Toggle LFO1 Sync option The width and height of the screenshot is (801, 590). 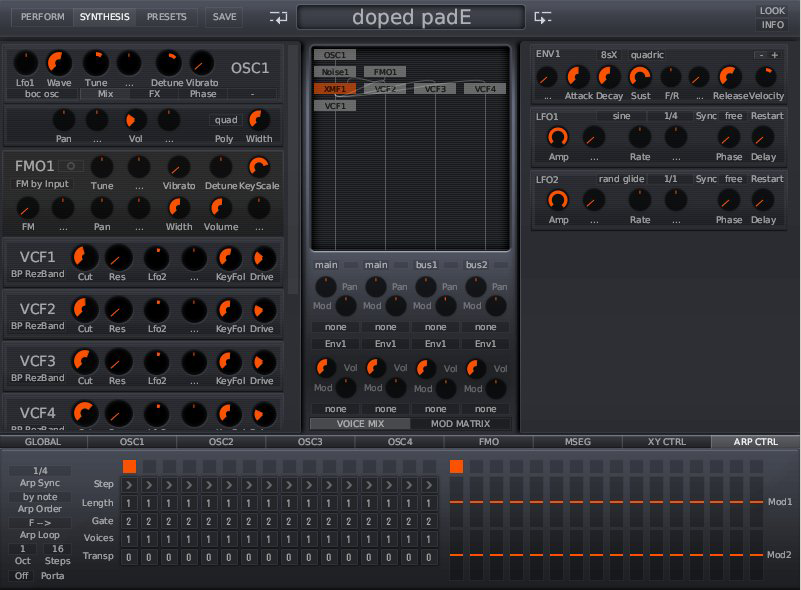coord(706,116)
